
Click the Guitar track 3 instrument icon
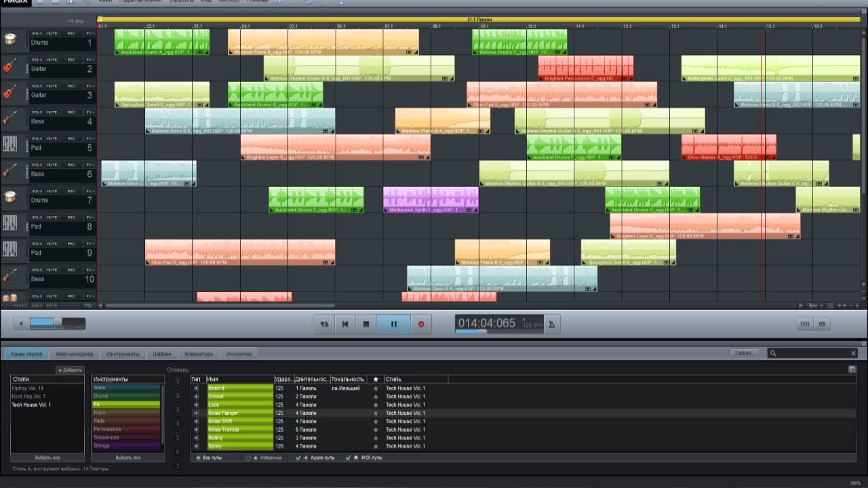(9, 93)
